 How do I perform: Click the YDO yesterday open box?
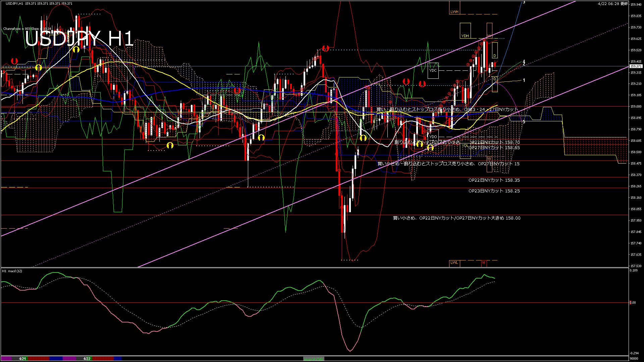click(433, 137)
